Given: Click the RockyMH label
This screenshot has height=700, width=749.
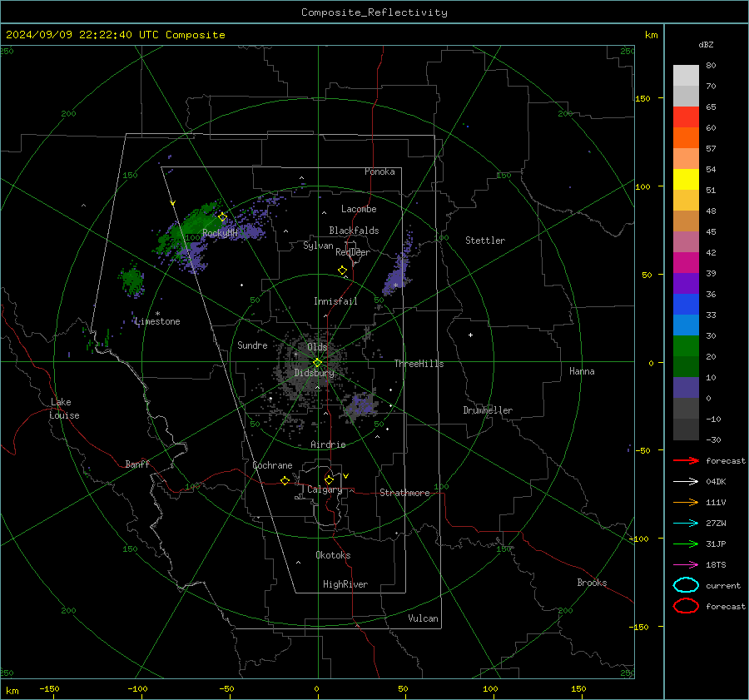Looking at the screenshot, I should (x=220, y=233).
